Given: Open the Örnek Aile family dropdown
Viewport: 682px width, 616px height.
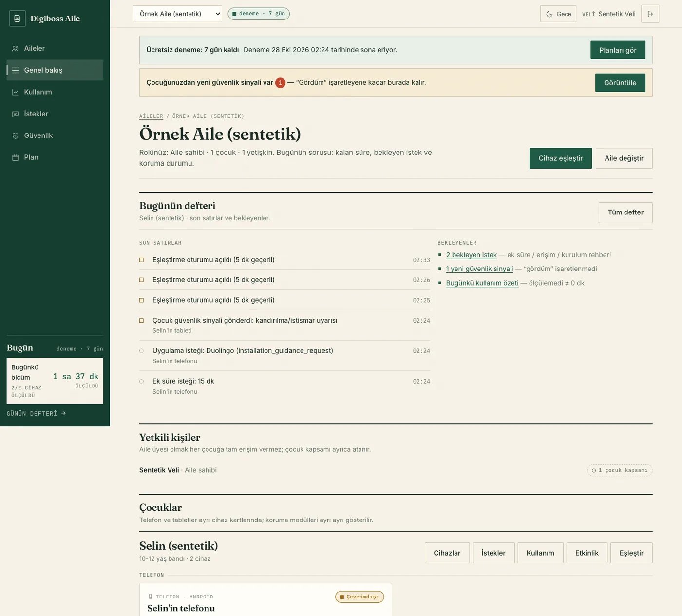Looking at the screenshot, I should (x=177, y=14).
